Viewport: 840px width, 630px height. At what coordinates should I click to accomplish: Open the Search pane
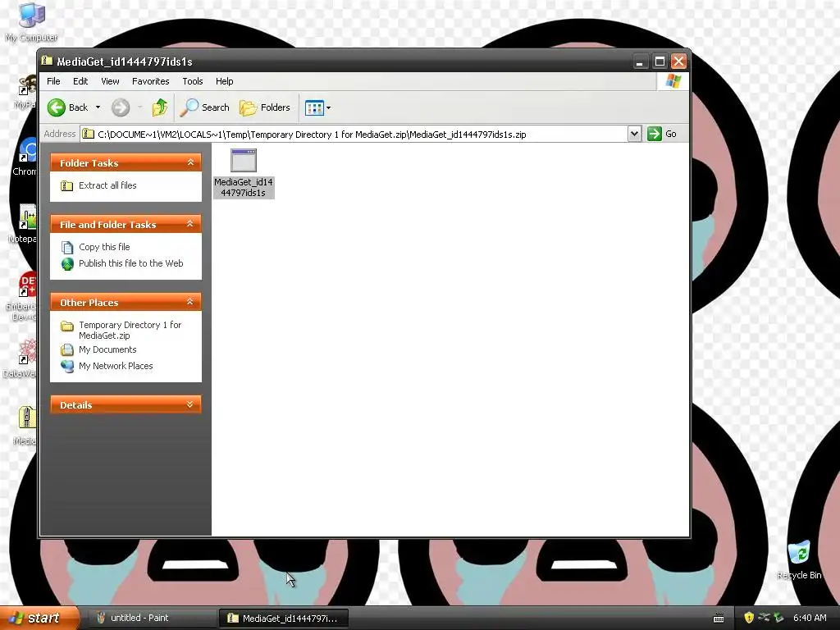(204, 107)
